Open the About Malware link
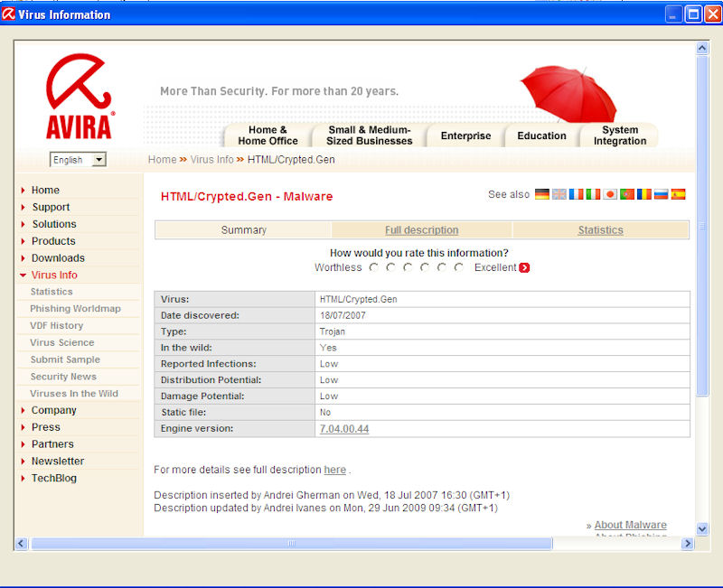Viewport: 723px width, 588px height. [630, 525]
